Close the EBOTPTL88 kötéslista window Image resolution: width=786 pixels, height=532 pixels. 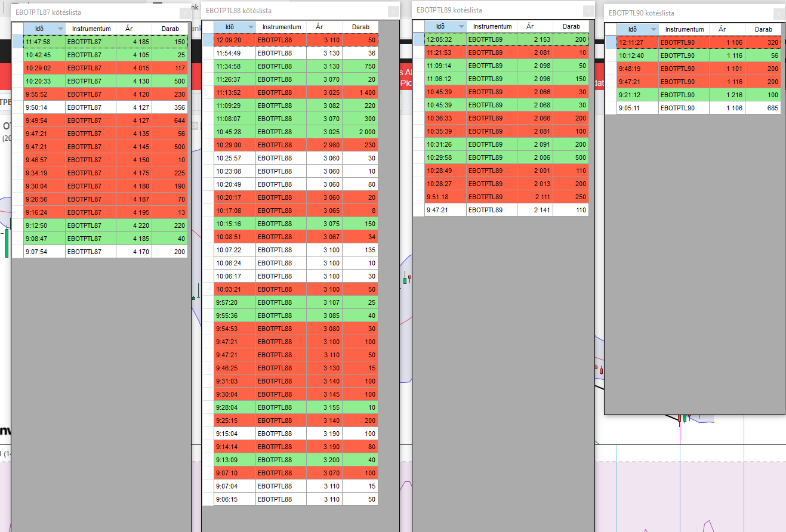[x=393, y=11]
